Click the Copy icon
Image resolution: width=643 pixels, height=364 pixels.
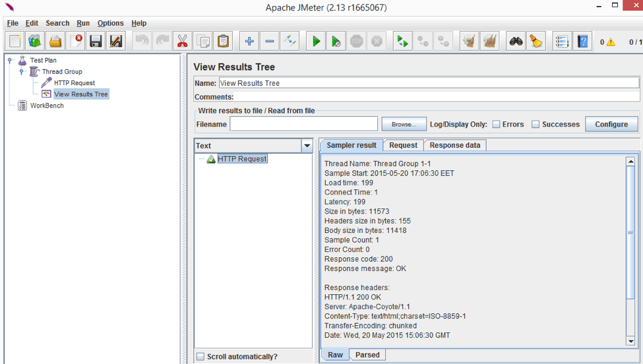tap(203, 41)
